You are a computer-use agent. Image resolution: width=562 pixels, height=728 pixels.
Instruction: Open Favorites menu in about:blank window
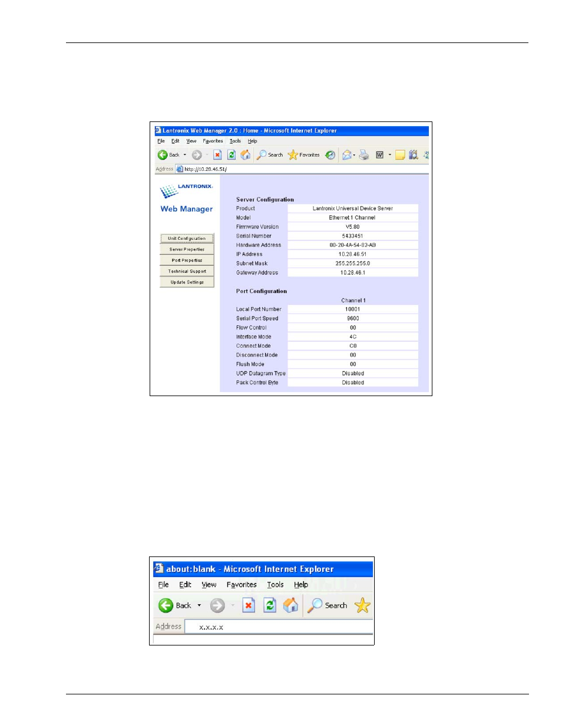242,585
